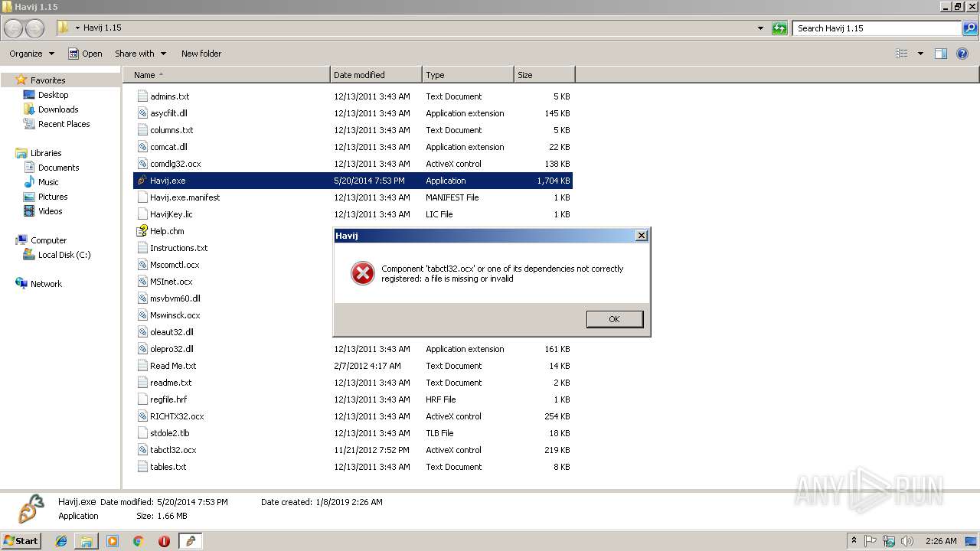Click New folder in toolbar
Viewport: 980px width, 551px height.
tap(201, 54)
